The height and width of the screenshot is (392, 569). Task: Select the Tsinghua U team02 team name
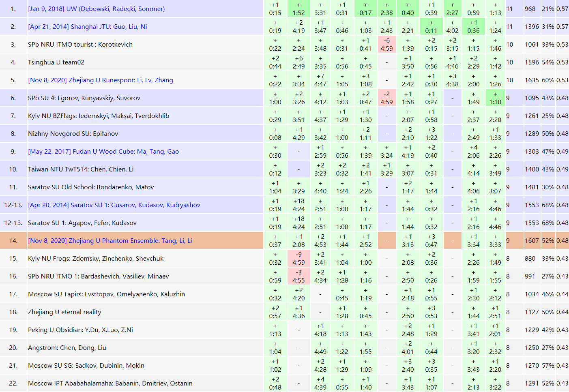pos(56,62)
